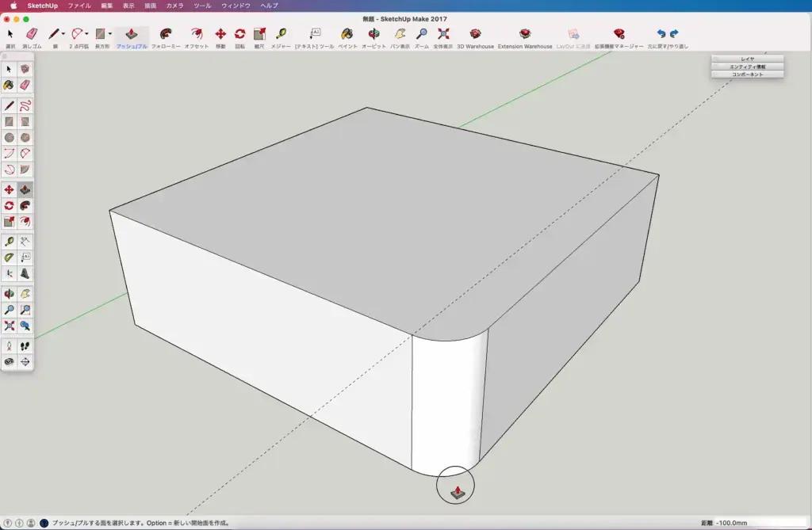Screen dimensions: 812x530
Task: Open the 表示 menu
Action: point(128,6)
